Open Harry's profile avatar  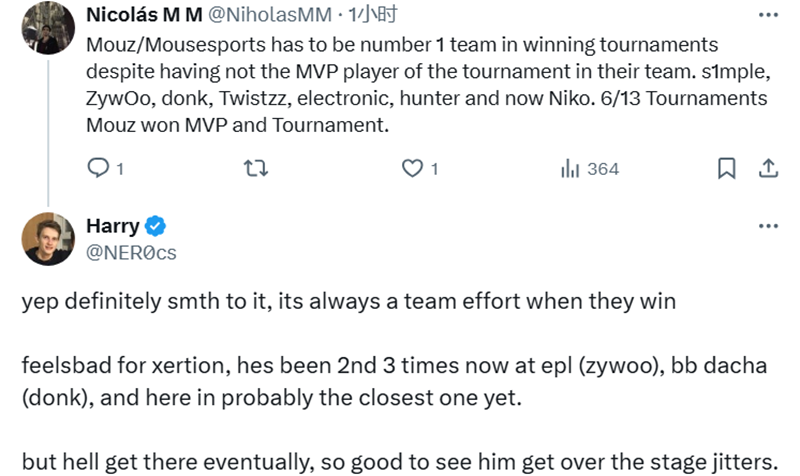click(x=48, y=239)
